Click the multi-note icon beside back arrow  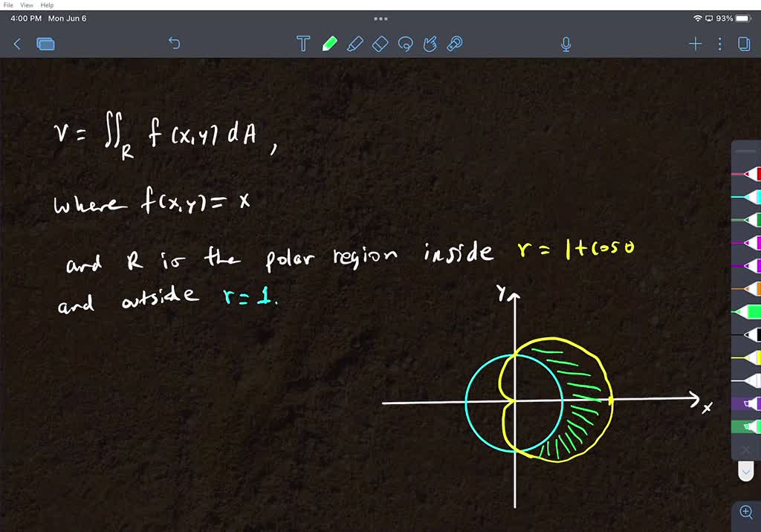pos(45,44)
